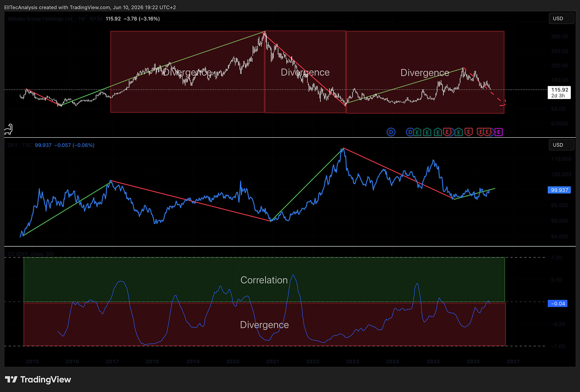
Task: Click the 2017 label on the time axis
Action: coord(112,361)
